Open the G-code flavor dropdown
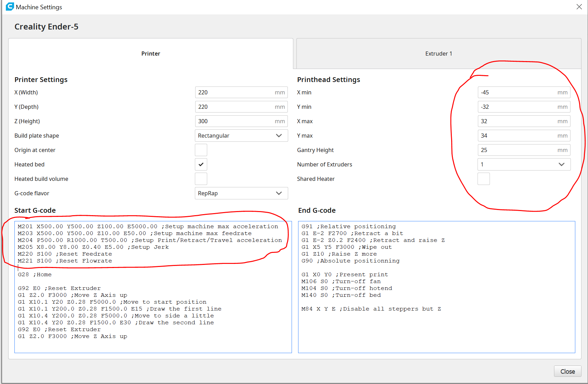Image resolution: width=588 pixels, height=384 pixels. pyautogui.click(x=242, y=193)
